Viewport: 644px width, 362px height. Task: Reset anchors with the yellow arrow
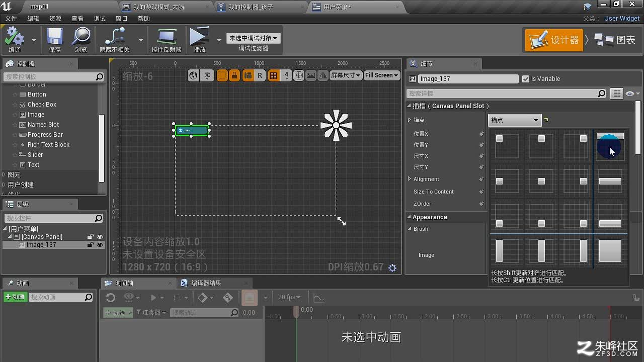click(546, 120)
